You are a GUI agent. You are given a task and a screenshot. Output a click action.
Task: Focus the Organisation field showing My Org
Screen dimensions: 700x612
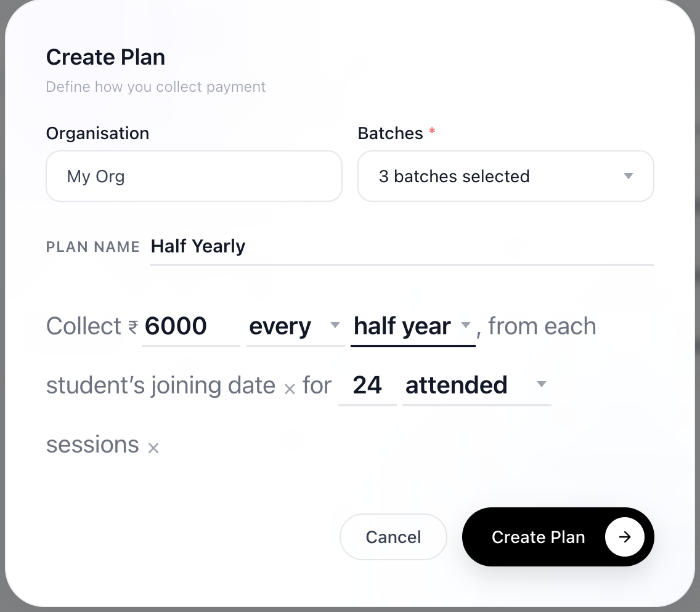click(194, 176)
